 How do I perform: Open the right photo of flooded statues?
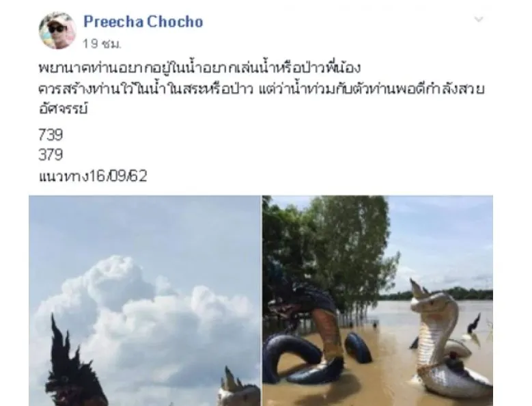(378, 301)
